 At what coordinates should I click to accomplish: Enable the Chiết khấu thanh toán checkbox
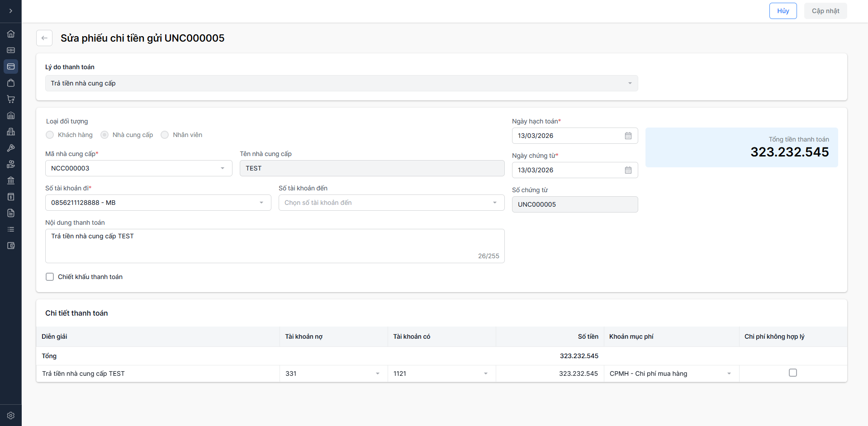50,277
